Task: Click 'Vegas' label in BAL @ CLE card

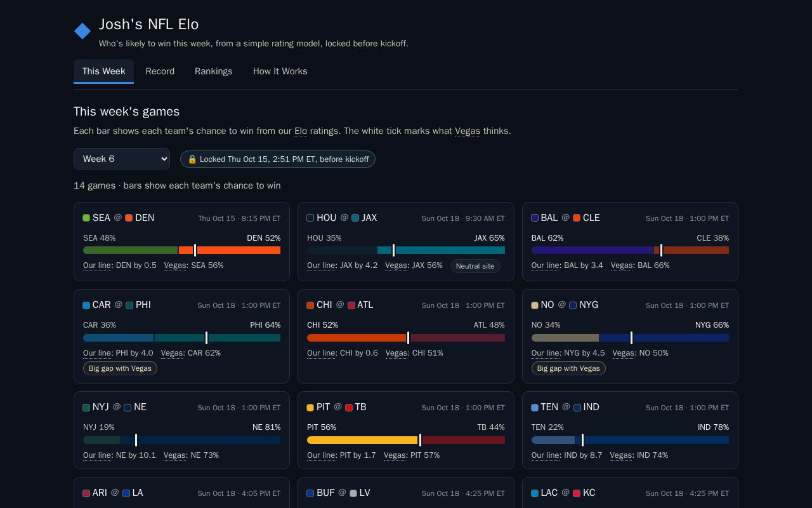Action: [623, 265]
